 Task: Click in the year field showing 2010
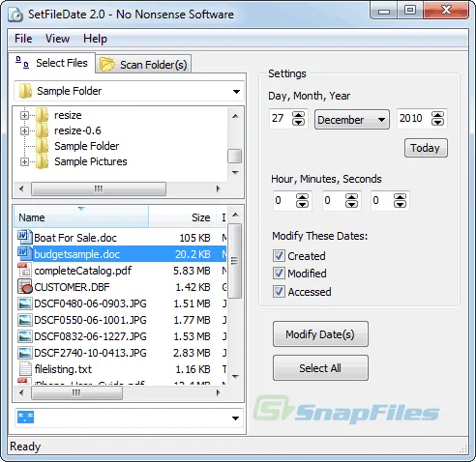(414, 118)
